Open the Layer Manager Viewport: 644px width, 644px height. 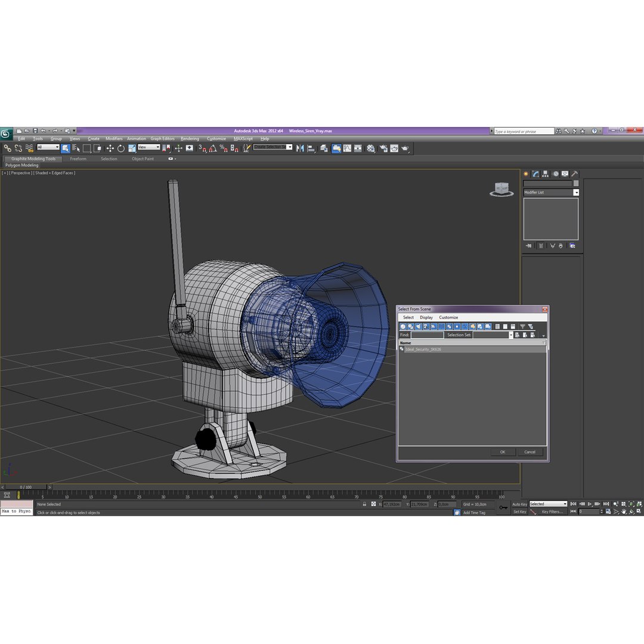(324, 148)
